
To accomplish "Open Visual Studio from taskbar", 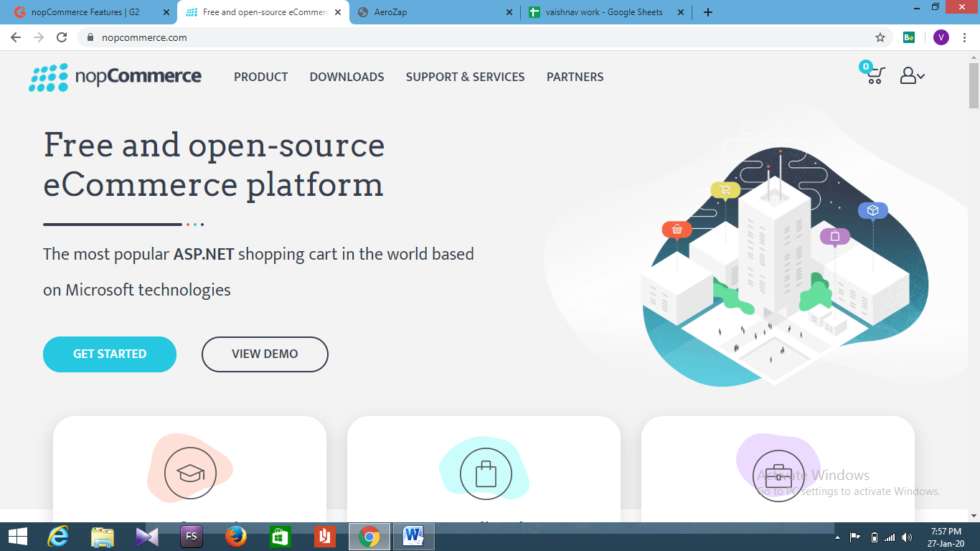I will tap(147, 537).
